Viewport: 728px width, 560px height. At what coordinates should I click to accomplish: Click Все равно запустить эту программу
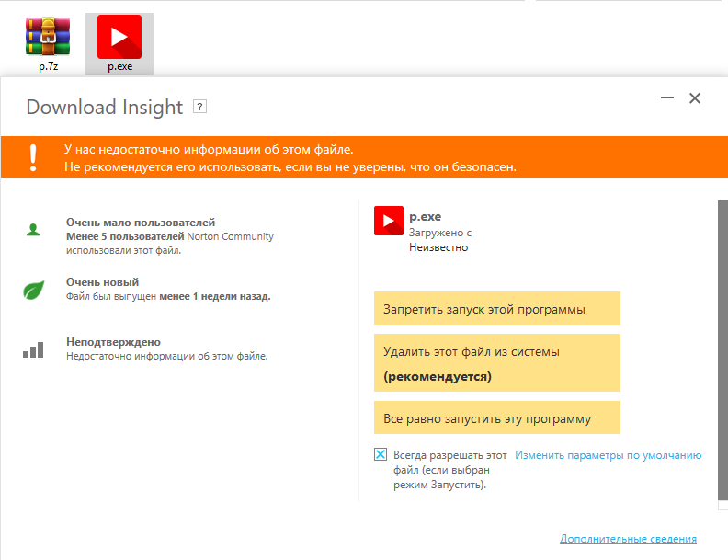(496, 417)
